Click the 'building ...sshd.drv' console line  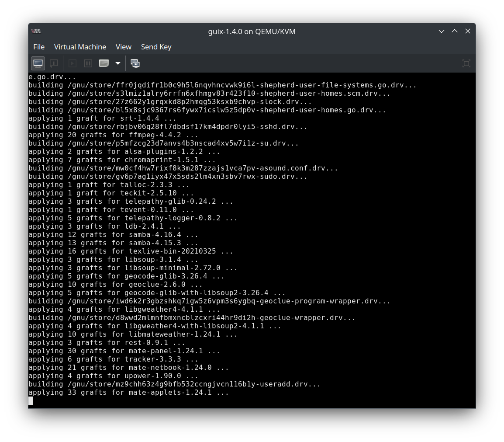(168, 127)
